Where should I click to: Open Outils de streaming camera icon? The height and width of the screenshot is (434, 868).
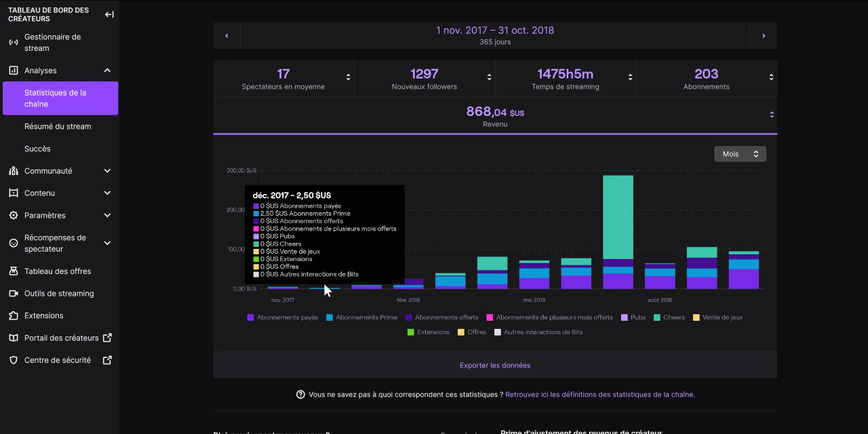13,294
